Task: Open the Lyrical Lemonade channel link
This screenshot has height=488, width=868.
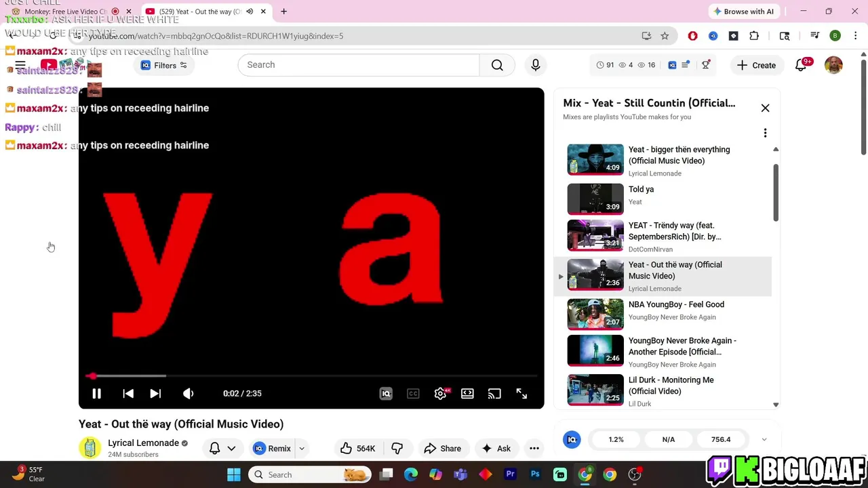Action: click(143, 443)
